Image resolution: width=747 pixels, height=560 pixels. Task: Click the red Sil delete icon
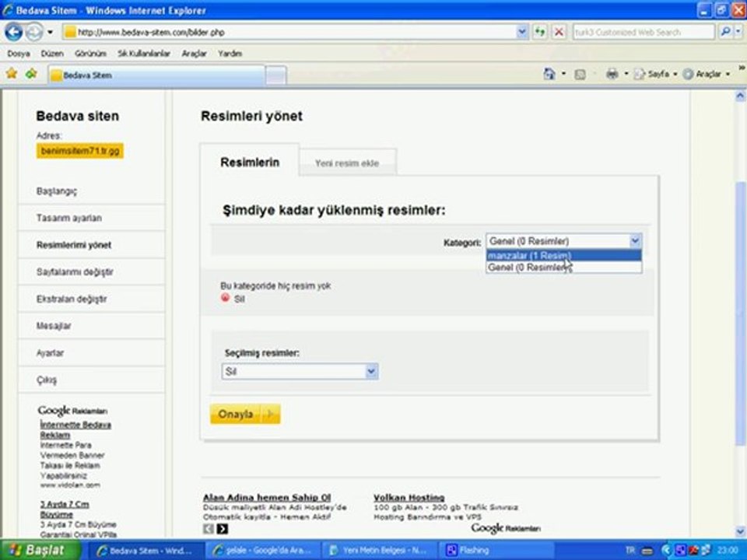[x=226, y=298]
